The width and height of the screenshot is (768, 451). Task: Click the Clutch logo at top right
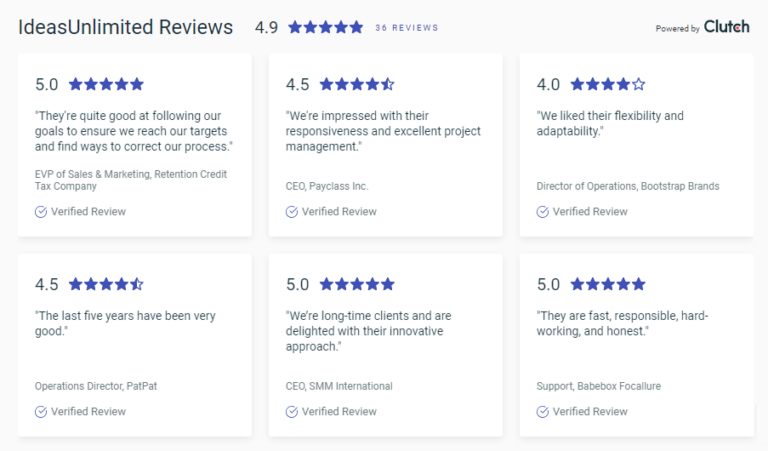click(726, 27)
